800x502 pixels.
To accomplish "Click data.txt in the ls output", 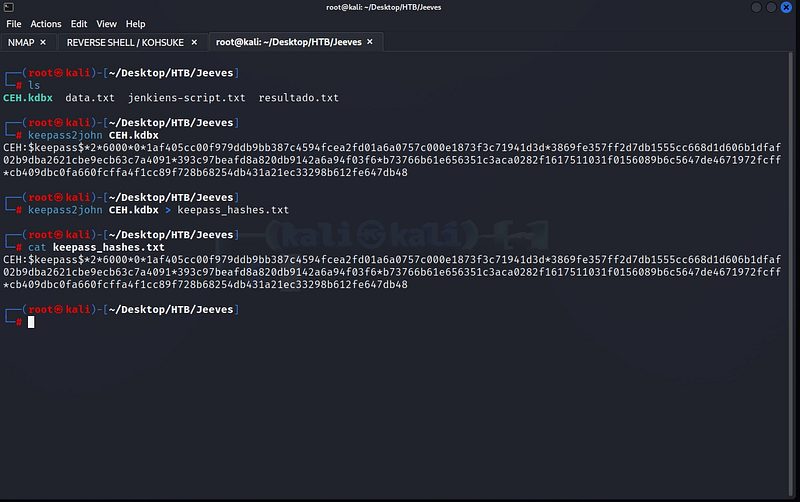I will [90, 98].
